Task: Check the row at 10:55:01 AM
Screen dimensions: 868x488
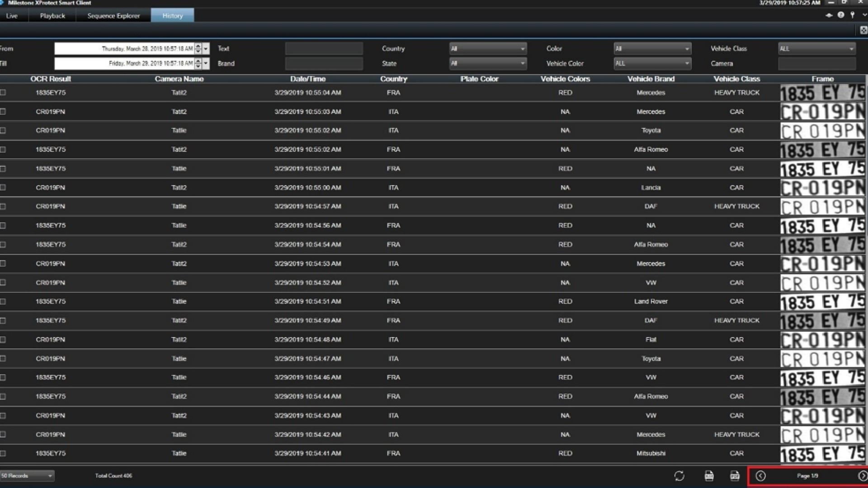Action: coord(3,169)
